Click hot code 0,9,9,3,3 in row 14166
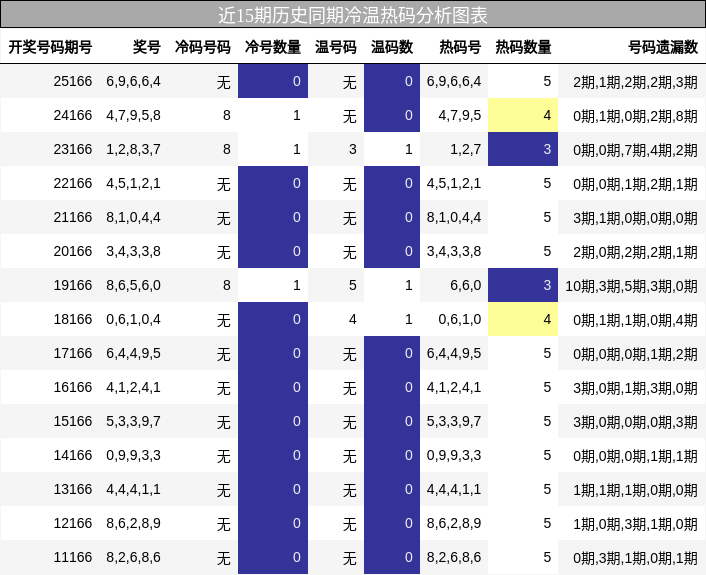Image resolution: width=706 pixels, height=575 pixels. [x=454, y=455]
